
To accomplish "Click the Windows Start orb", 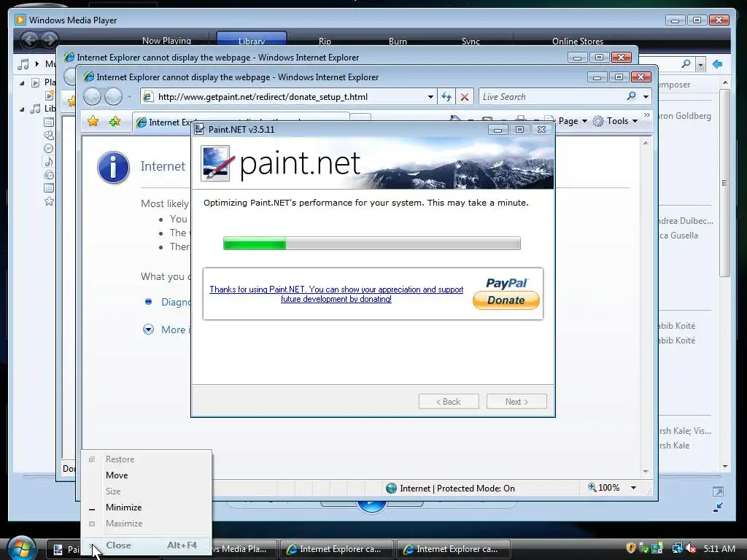I will tap(21, 548).
